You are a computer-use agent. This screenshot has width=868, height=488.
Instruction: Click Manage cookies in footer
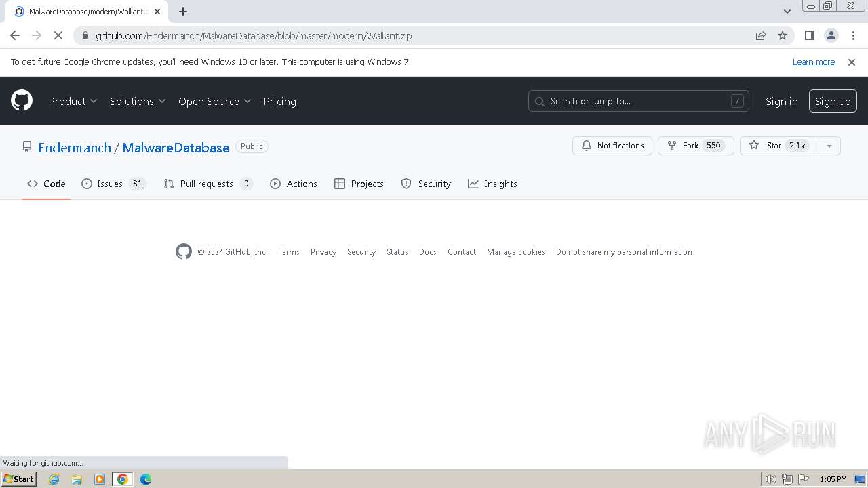click(x=516, y=252)
